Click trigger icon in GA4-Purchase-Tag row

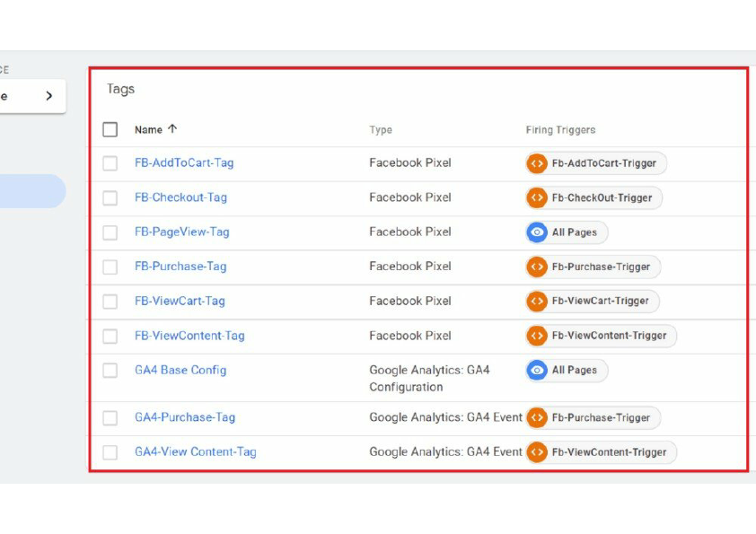pyautogui.click(x=537, y=417)
